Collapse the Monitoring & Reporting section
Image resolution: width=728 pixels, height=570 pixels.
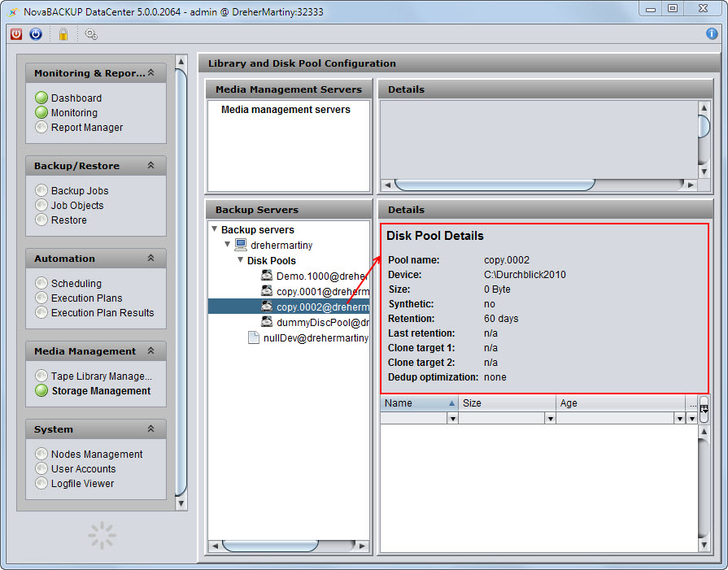[151, 72]
